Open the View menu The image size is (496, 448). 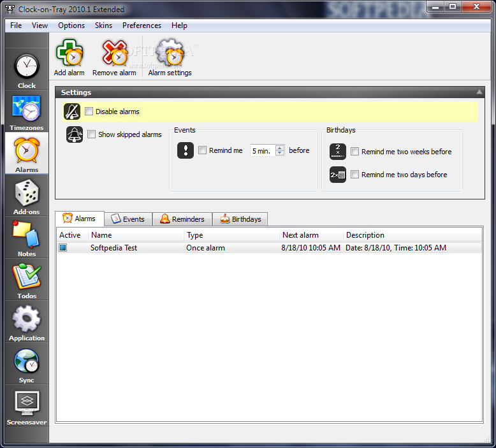(x=40, y=25)
